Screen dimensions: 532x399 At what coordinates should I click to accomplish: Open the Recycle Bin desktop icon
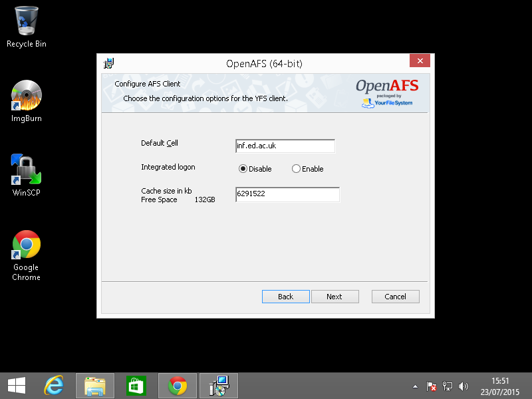[27, 27]
